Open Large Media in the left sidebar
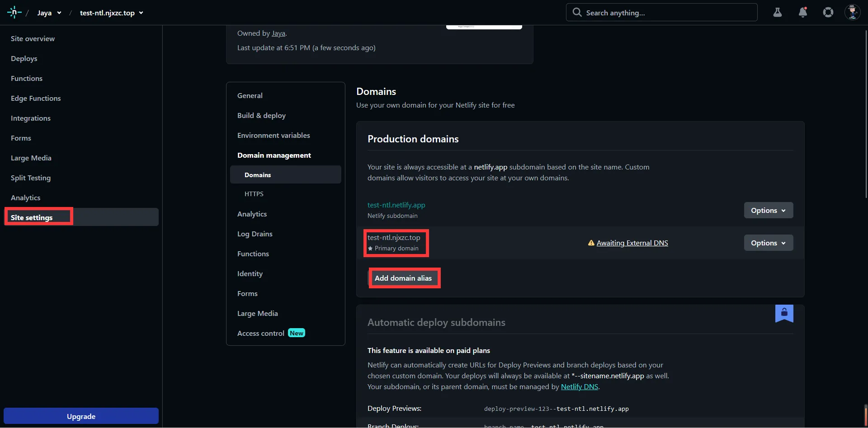868x428 pixels. tap(31, 158)
